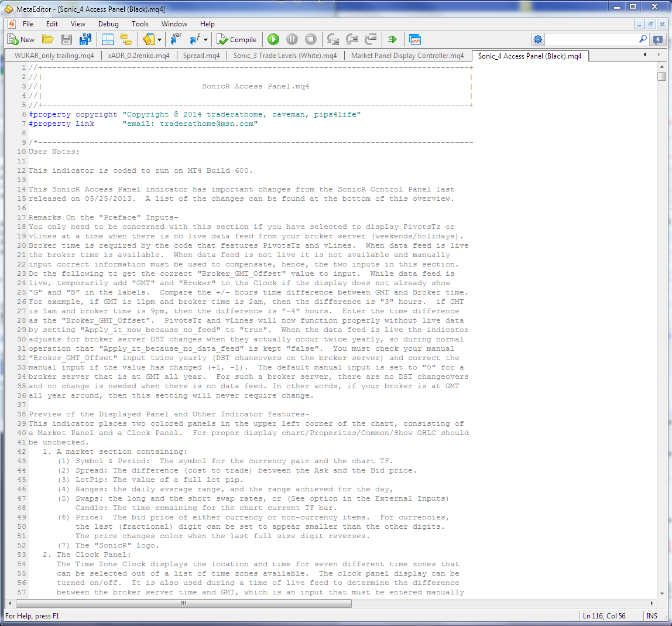Screen dimensions: 672x626
Task: Click the variable definition 'var' icon
Action: (176, 39)
